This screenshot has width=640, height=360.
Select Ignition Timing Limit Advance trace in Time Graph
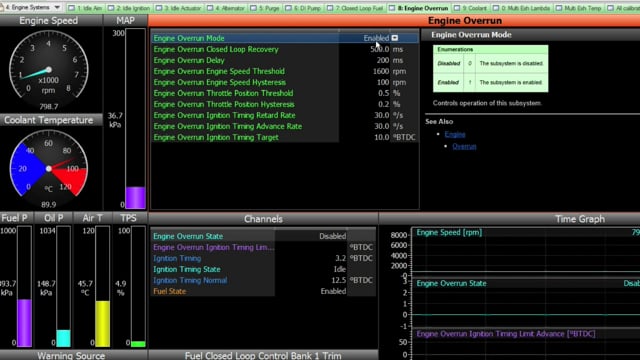(506, 334)
